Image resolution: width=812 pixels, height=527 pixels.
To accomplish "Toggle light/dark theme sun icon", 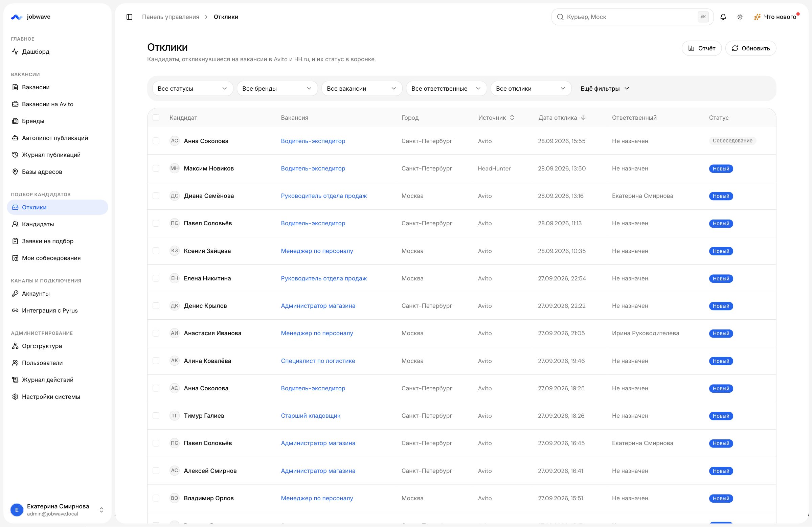I will [x=740, y=17].
